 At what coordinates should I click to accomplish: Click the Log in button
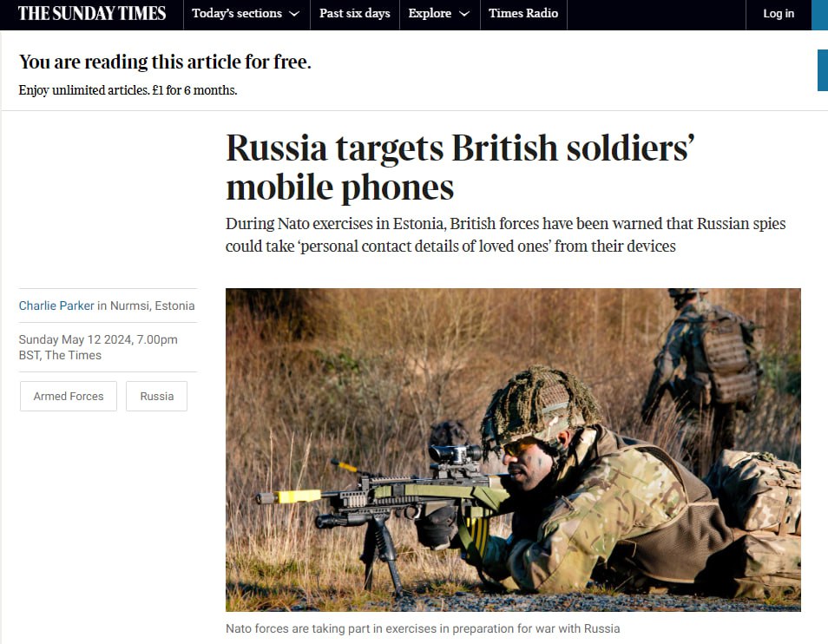(779, 14)
